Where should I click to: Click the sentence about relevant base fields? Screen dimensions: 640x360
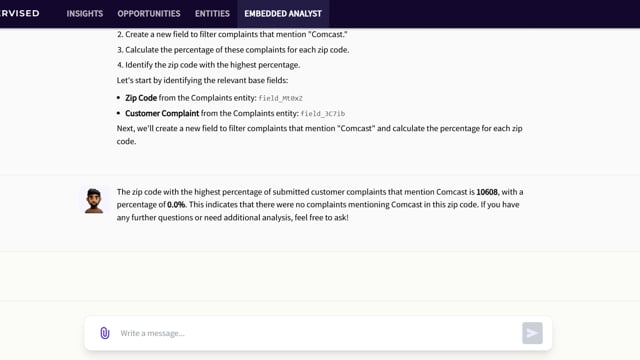pyautogui.click(x=202, y=80)
